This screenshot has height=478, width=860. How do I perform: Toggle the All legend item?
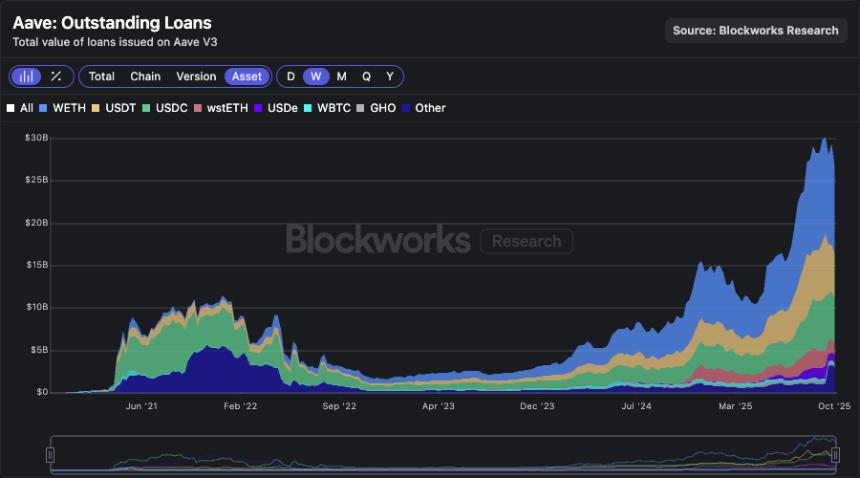pos(19,108)
